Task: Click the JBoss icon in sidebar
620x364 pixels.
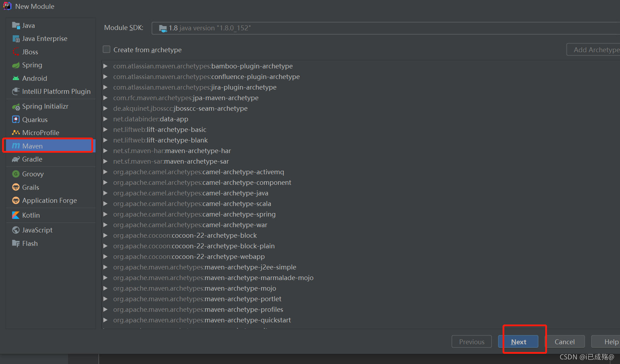Action: coord(16,52)
